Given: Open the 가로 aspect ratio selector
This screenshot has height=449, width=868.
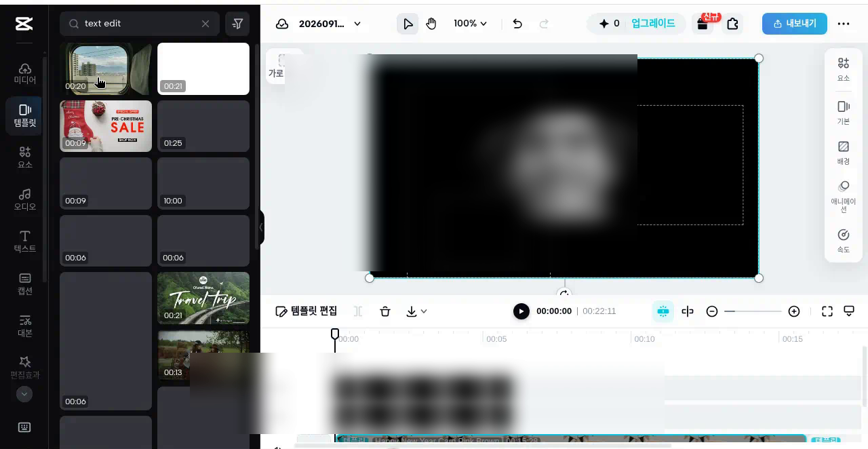Looking at the screenshot, I should click(276, 66).
